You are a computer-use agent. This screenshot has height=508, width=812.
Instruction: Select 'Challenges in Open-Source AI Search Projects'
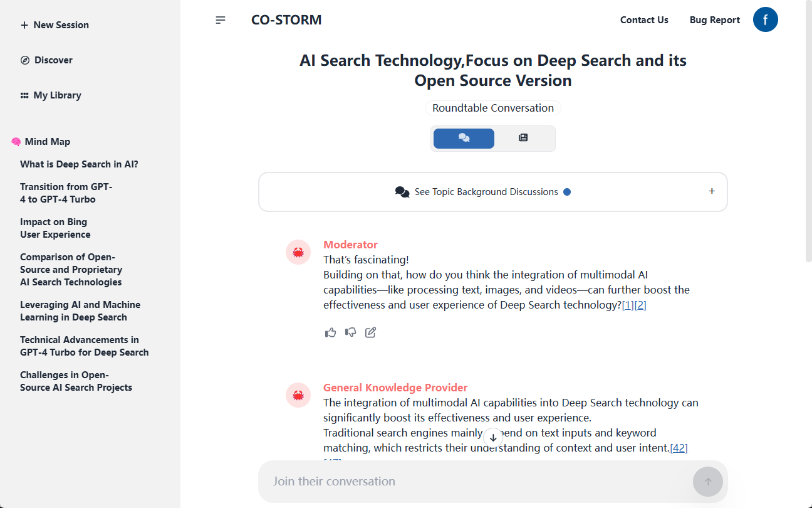tap(76, 381)
